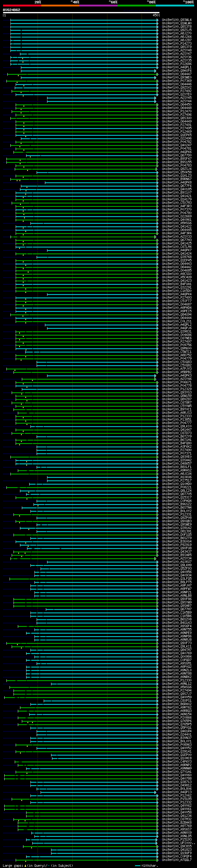The width and height of the screenshot is (197, 868).
Task: Click the short cyan bar of UniRef100_A2SY45
Action: 102,98
